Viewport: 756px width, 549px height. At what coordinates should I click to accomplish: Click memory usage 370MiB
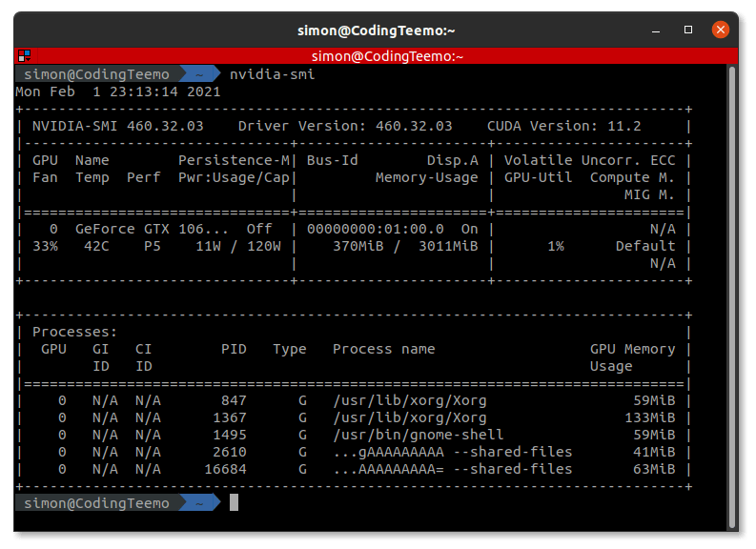click(x=358, y=246)
